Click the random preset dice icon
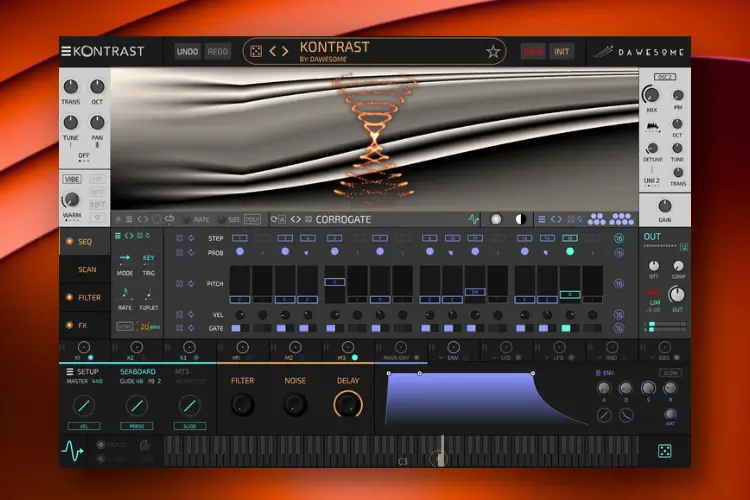The height and width of the screenshot is (500, 750). (x=256, y=51)
